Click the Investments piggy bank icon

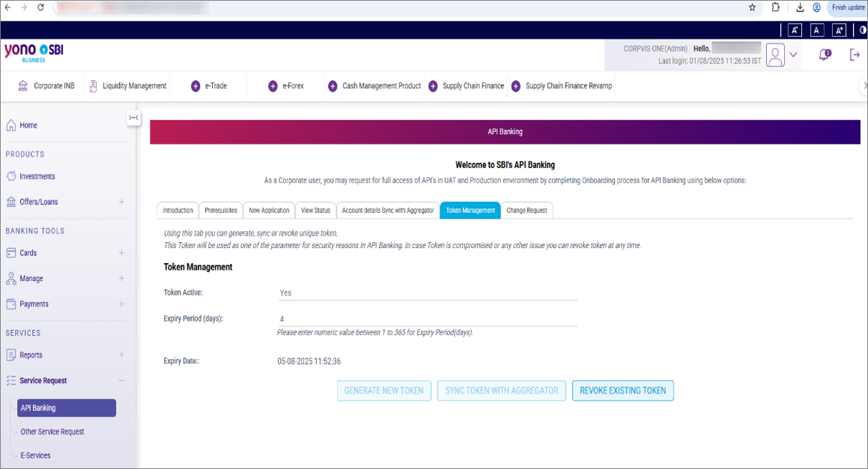click(x=11, y=176)
